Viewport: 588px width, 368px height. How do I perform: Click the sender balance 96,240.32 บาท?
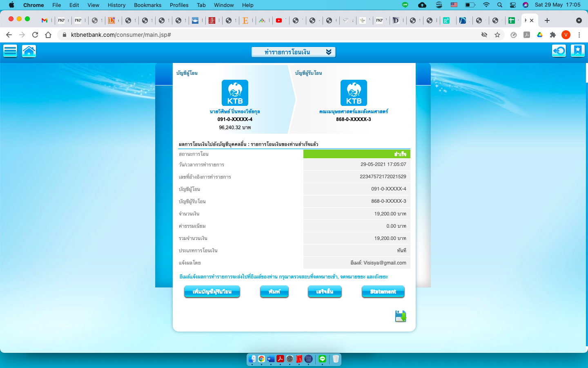[x=235, y=128]
